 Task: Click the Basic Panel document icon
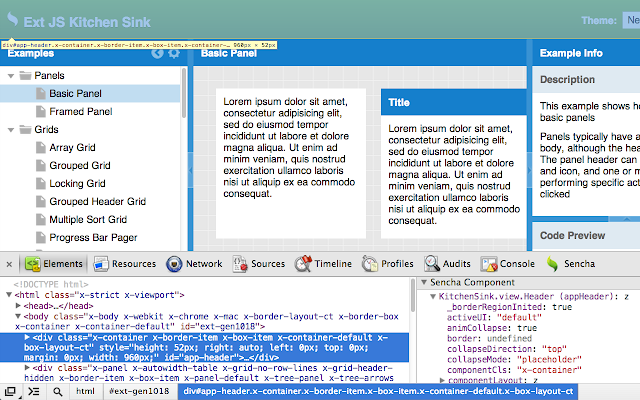pos(40,93)
